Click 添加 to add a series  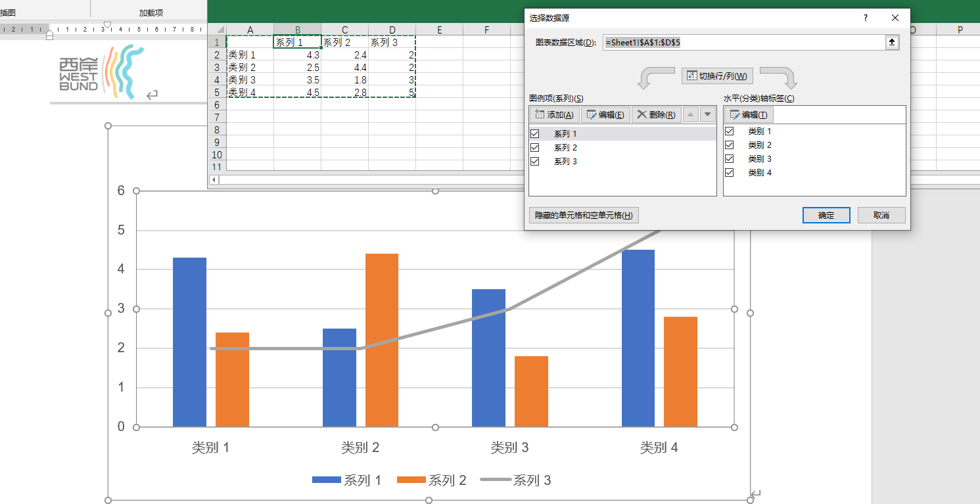point(555,115)
